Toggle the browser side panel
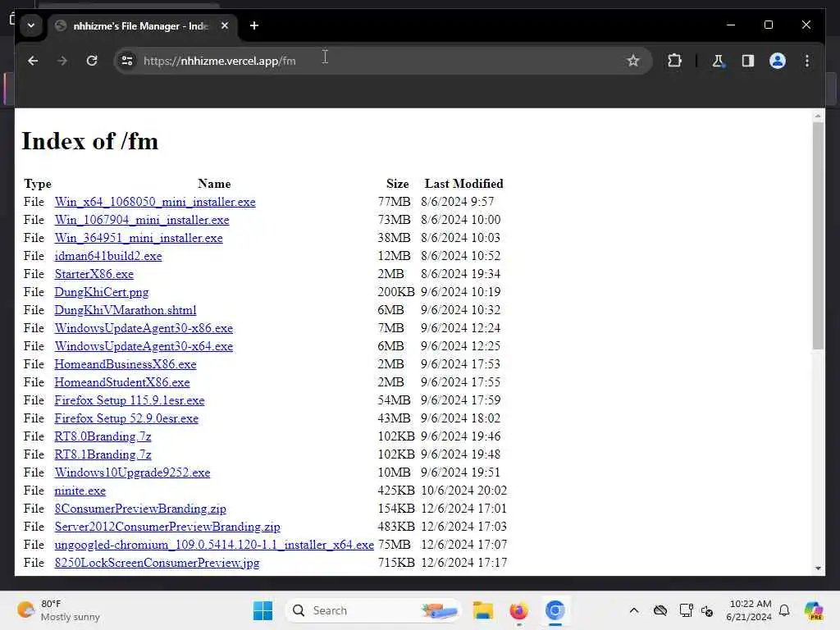 click(748, 61)
